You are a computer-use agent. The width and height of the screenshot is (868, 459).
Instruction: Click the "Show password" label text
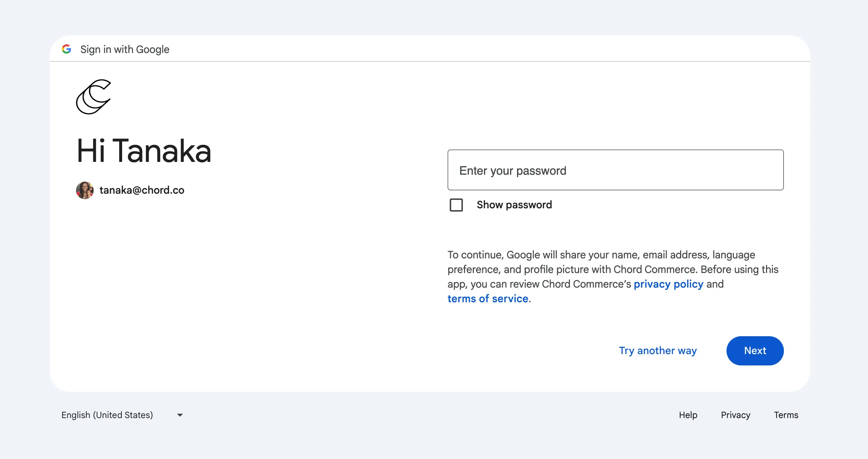click(x=514, y=205)
